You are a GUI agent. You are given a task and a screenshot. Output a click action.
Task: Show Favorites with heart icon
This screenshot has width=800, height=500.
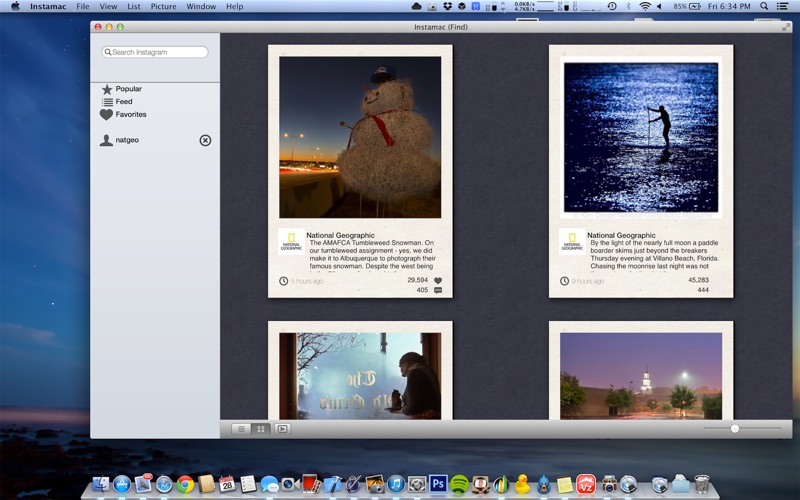pyautogui.click(x=123, y=114)
